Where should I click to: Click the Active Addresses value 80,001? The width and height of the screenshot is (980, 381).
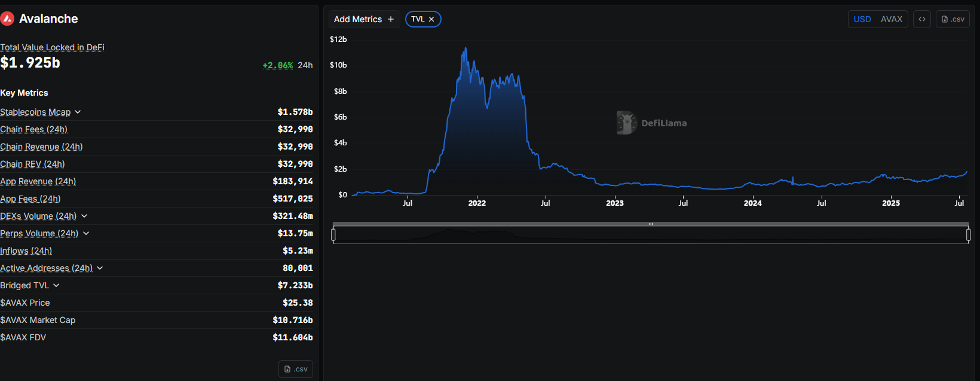click(x=298, y=268)
